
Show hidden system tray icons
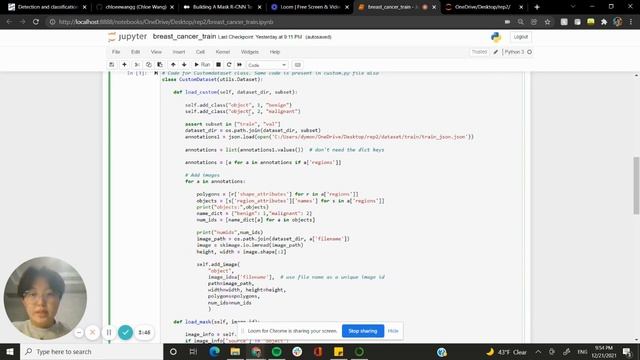pos(538,351)
